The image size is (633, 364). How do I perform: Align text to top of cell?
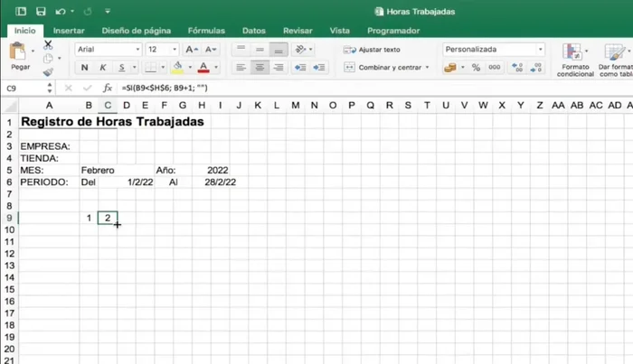[x=241, y=49]
